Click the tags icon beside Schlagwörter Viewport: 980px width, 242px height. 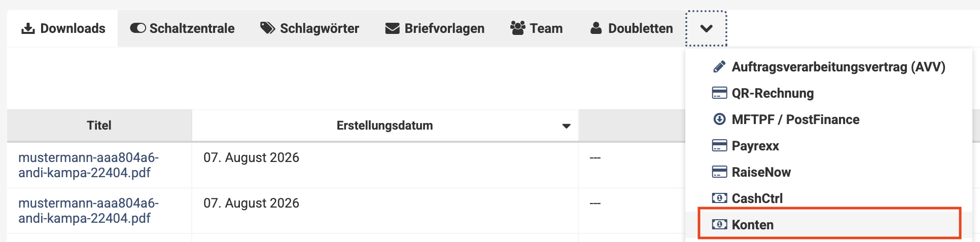pos(268,28)
